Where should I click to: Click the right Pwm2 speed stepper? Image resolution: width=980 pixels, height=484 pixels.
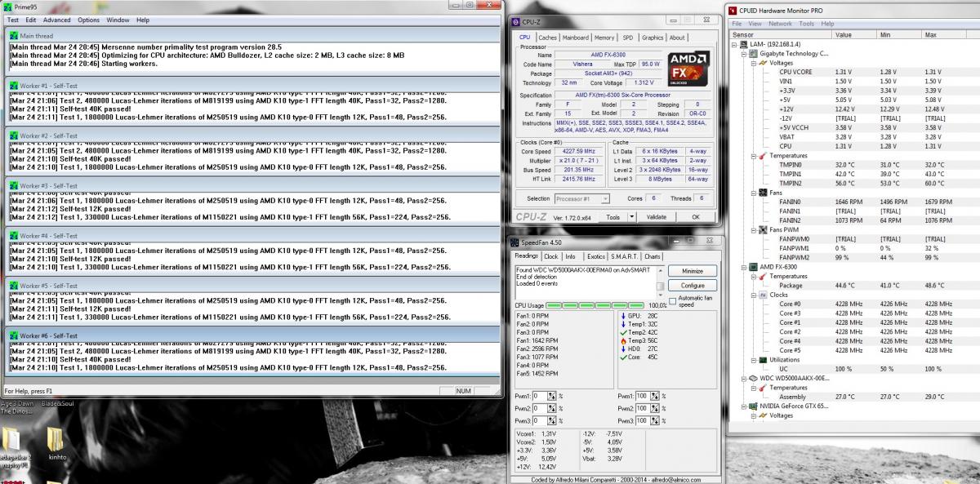point(653,408)
